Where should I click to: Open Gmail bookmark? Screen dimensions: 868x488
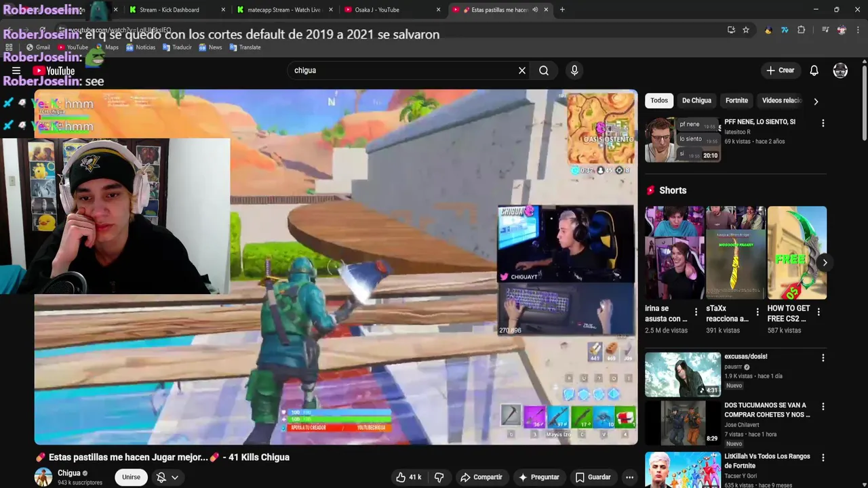click(x=38, y=47)
